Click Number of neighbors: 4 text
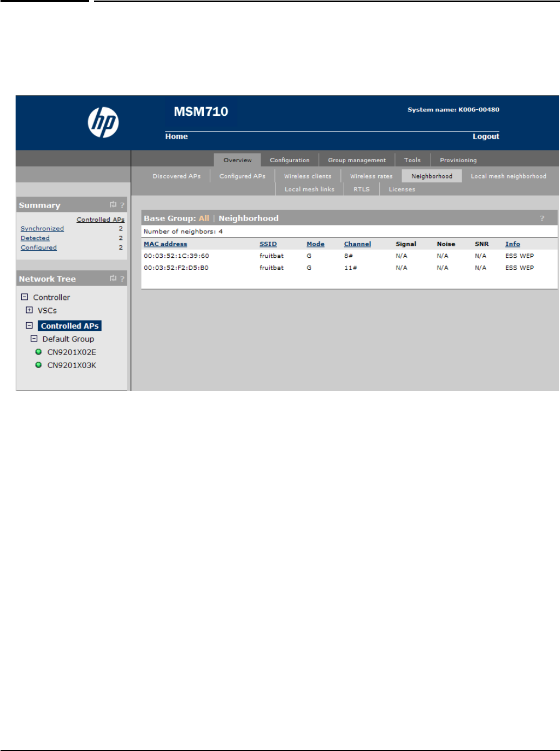 (x=183, y=232)
